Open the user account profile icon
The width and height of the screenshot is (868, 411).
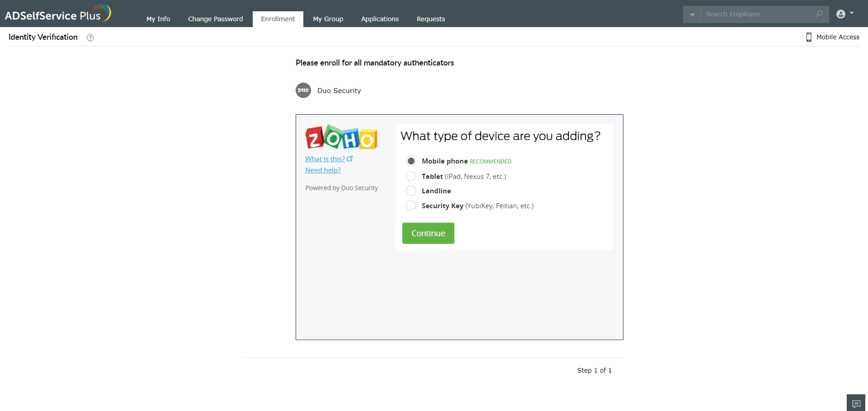tap(841, 14)
